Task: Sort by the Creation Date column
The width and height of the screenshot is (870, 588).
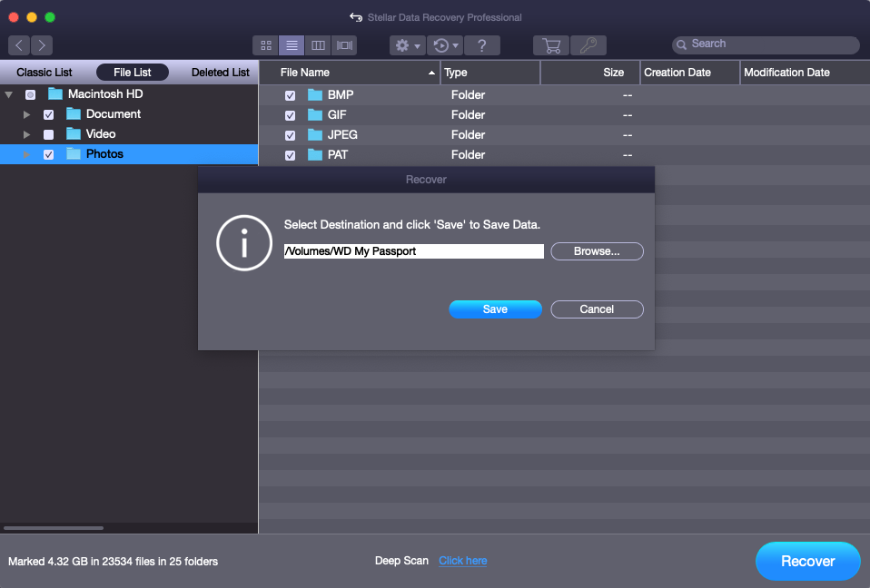Action: (x=690, y=72)
